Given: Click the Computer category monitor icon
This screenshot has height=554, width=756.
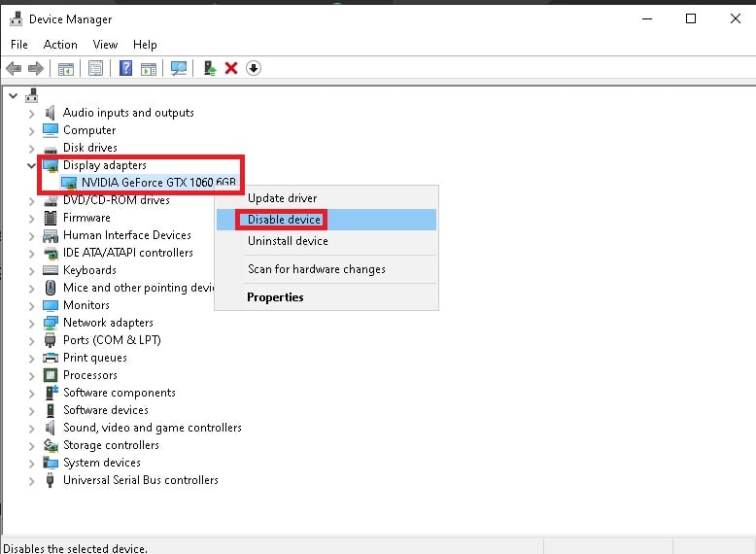Looking at the screenshot, I should click(x=51, y=130).
